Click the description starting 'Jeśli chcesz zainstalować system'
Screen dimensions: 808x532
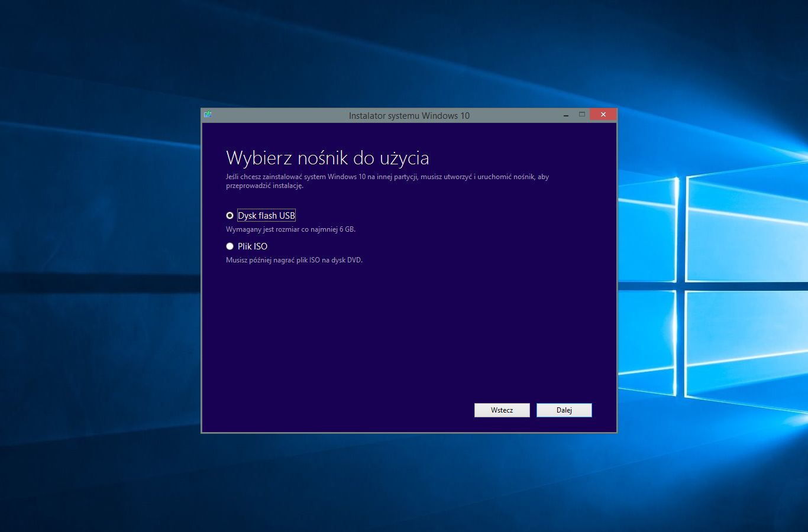point(387,181)
